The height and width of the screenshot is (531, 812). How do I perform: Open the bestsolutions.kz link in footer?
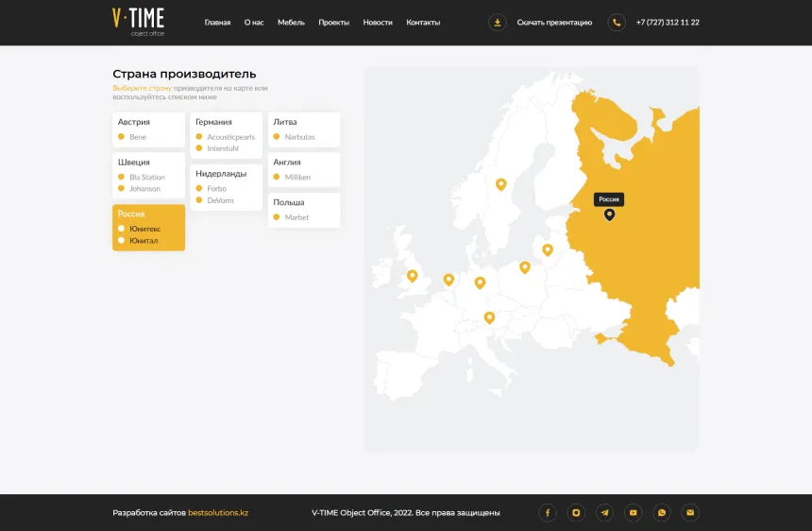point(218,512)
